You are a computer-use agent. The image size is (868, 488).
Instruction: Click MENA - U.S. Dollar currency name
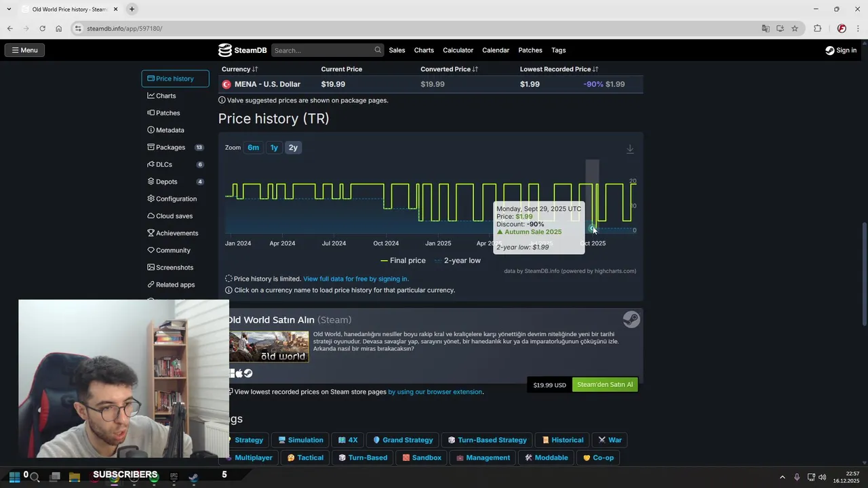(267, 84)
